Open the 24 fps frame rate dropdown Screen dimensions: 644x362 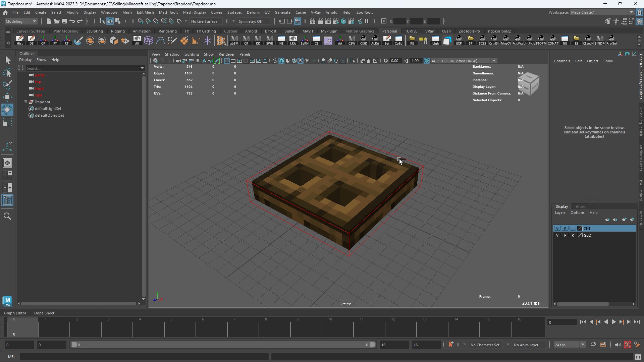[x=570, y=345]
